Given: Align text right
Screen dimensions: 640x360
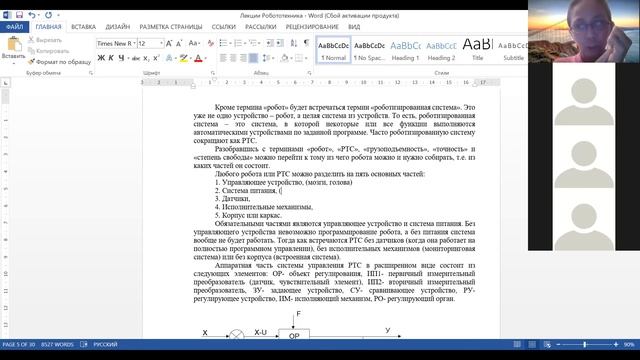Looking at the screenshot, I should click(243, 58).
